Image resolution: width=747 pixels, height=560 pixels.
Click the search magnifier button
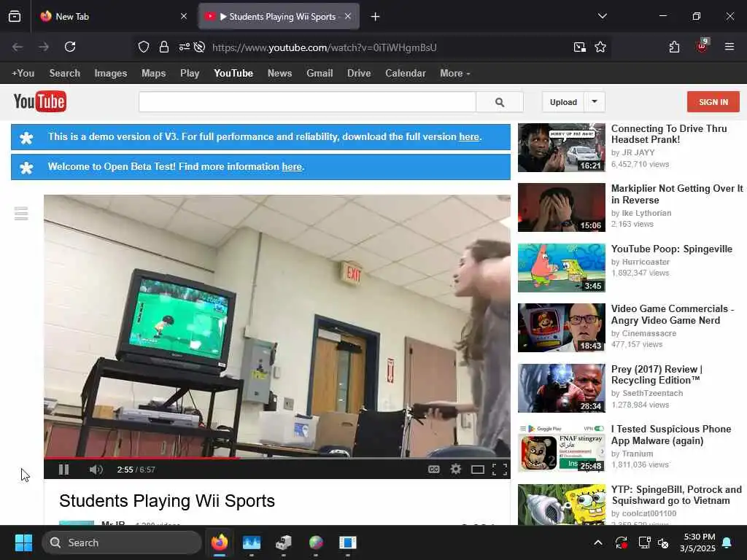(x=499, y=102)
